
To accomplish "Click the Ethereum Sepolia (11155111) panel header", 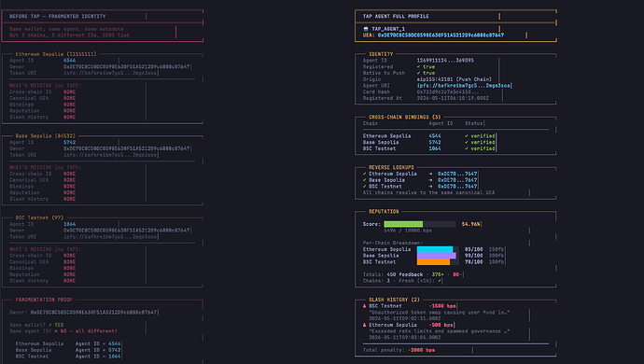I will (x=56, y=54).
